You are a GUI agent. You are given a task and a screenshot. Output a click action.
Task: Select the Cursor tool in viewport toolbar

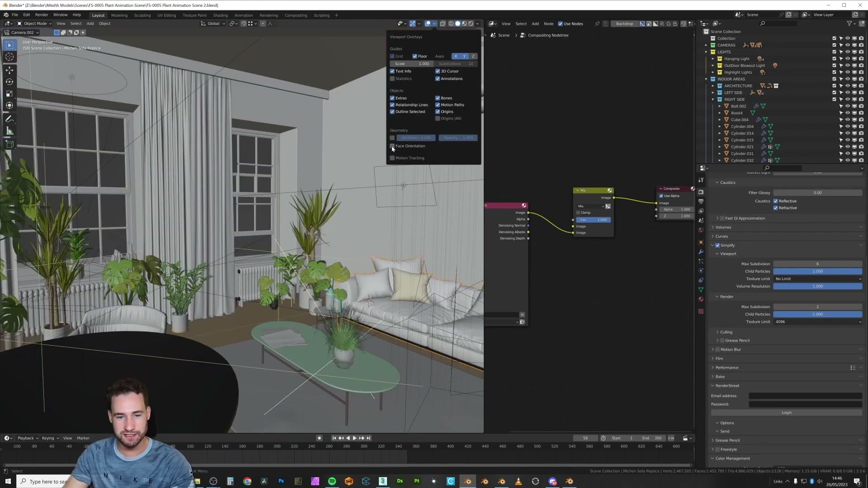point(9,57)
